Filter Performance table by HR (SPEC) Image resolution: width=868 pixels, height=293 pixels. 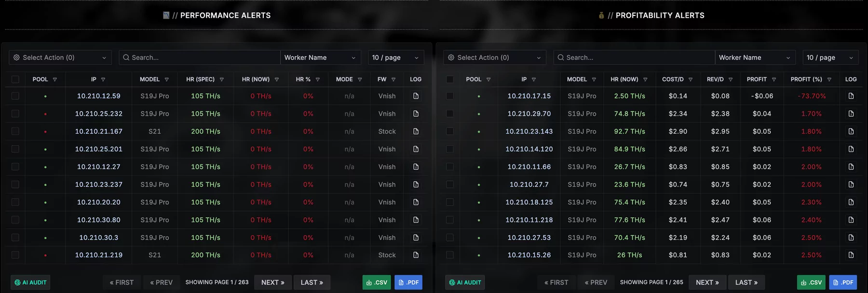click(x=222, y=80)
